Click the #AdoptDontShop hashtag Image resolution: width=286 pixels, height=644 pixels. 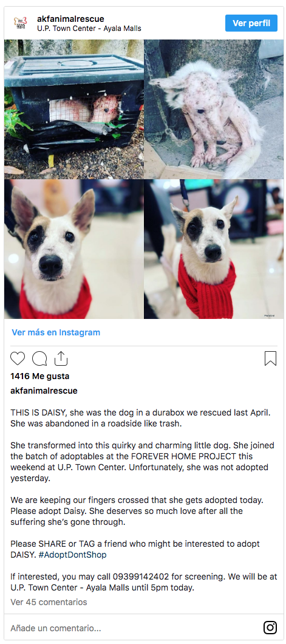point(72,555)
